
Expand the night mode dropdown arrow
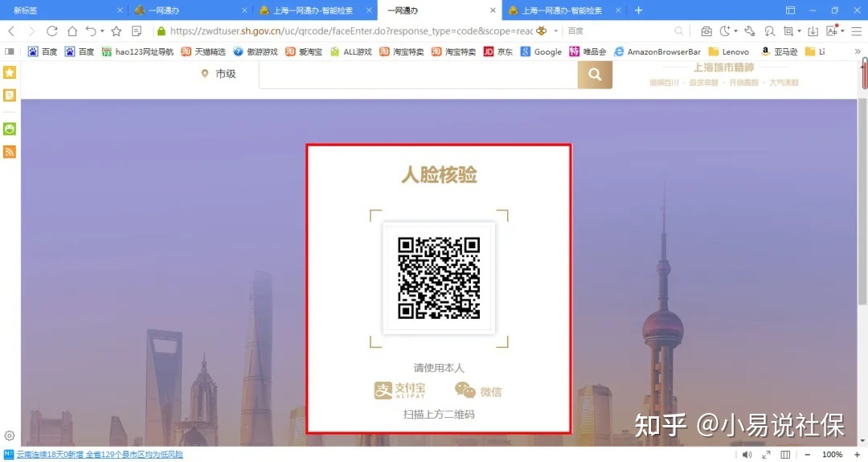(x=735, y=31)
